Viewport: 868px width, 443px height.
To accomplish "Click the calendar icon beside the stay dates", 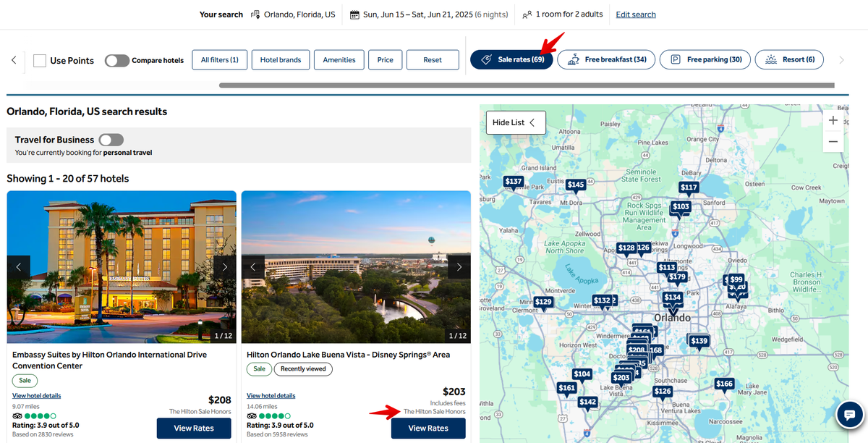I will [x=354, y=14].
